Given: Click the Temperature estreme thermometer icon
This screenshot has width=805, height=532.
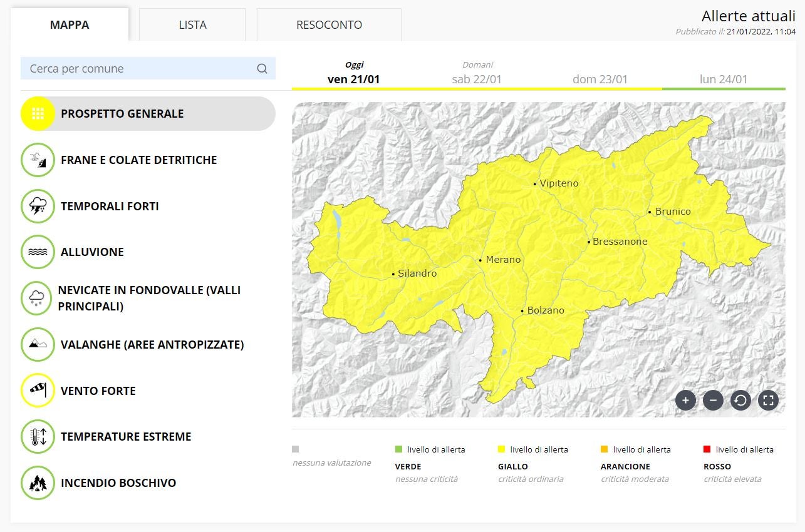Looking at the screenshot, I should (x=38, y=437).
